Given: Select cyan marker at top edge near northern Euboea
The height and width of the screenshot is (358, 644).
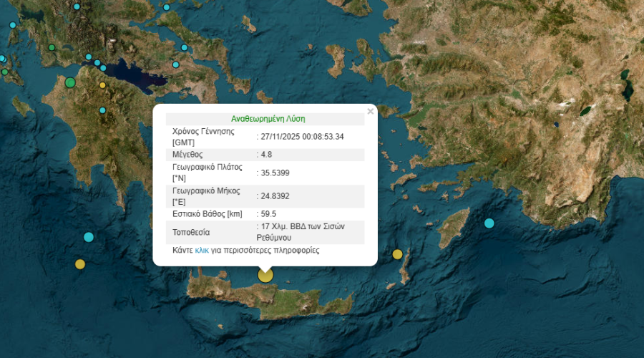Looking at the screenshot, I should tap(167, 7).
